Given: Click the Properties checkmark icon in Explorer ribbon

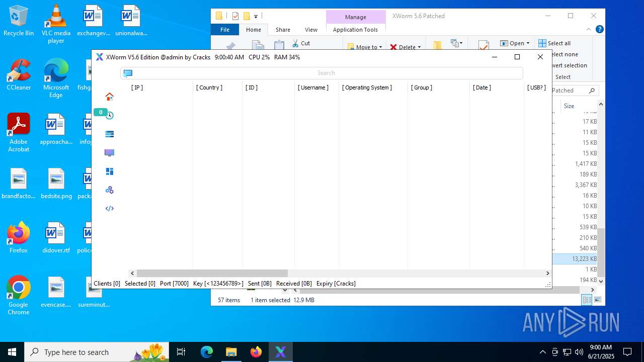Looking at the screenshot, I should 484,46.
